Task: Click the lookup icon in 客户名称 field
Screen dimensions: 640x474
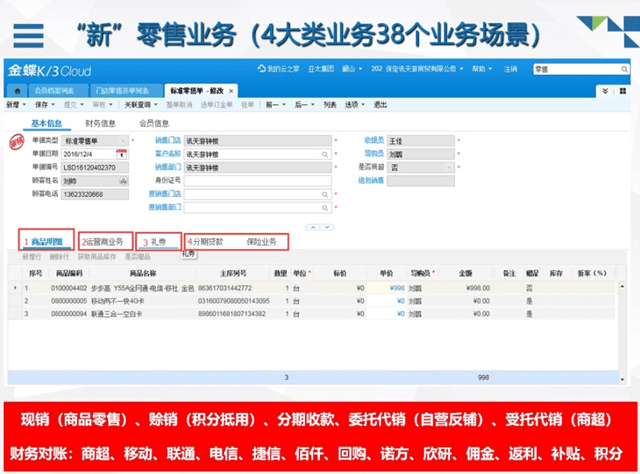Action: tap(325, 154)
